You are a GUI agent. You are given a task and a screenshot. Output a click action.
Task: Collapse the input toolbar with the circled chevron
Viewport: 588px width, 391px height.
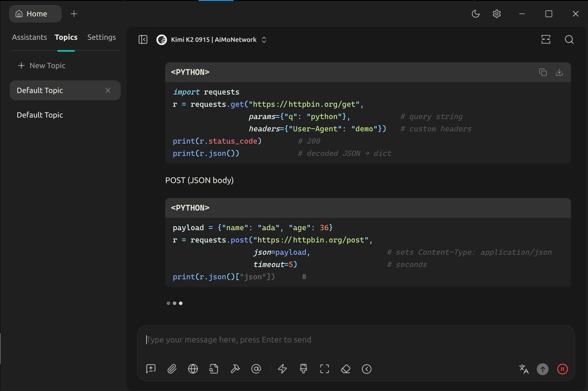click(x=367, y=369)
